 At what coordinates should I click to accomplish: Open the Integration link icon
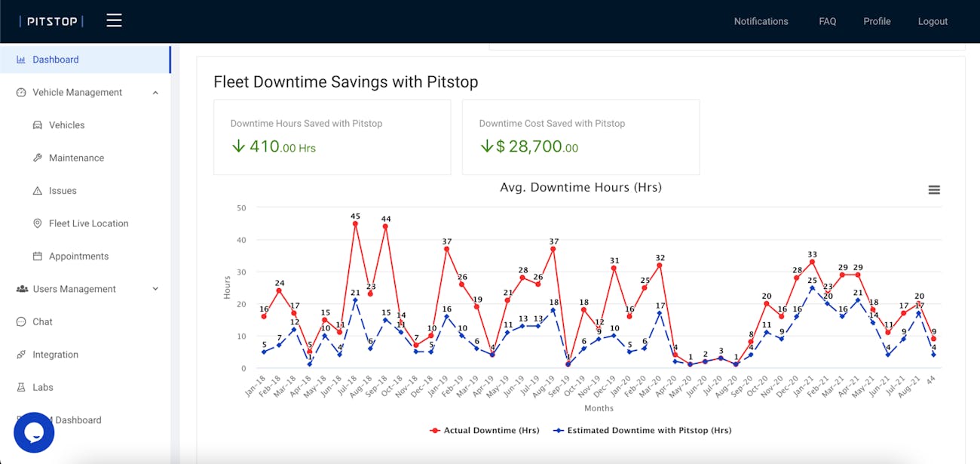pos(21,354)
